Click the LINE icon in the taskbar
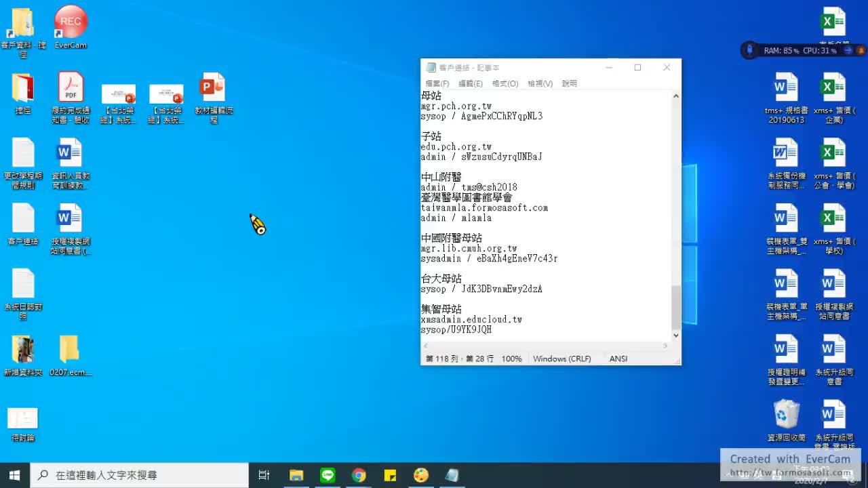 [328, 475]
